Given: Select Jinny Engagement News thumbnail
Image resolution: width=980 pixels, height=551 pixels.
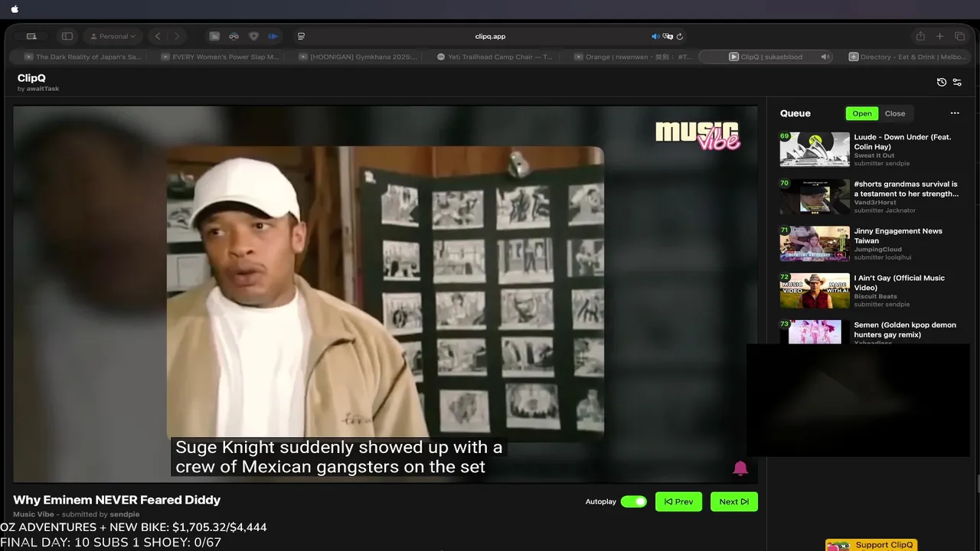Looking at the screenshot, I should pos(815,243).
